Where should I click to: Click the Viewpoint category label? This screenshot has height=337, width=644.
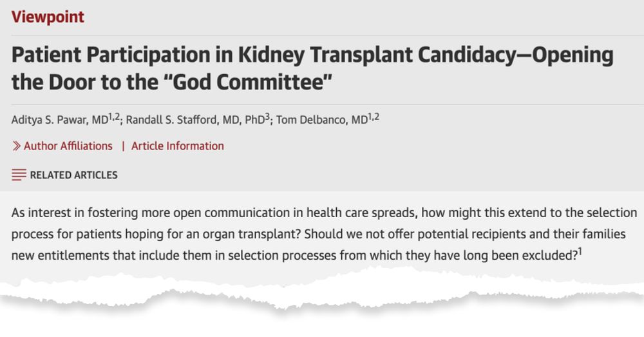[x=48, y=17]
